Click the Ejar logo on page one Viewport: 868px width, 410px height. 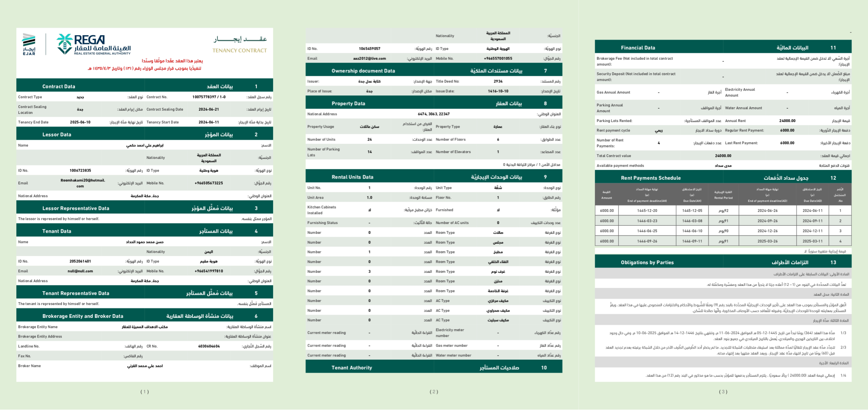click(x=29, y=44)
